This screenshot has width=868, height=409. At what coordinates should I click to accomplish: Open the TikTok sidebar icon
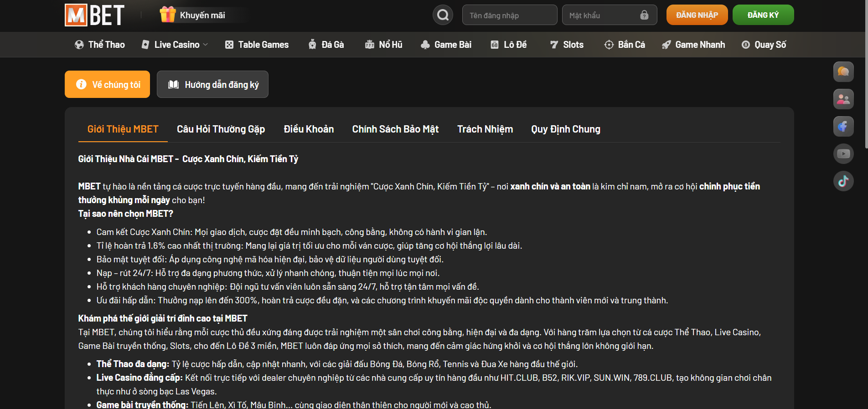843,181
